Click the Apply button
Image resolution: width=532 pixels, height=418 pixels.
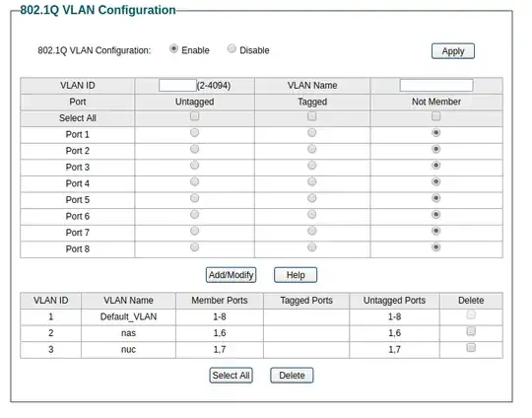pyautogui.click(x=453, y=51)
